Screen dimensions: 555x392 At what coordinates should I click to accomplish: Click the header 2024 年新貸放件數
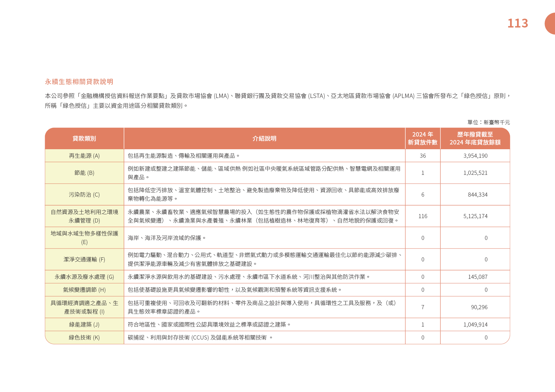[x=423, y=138]
